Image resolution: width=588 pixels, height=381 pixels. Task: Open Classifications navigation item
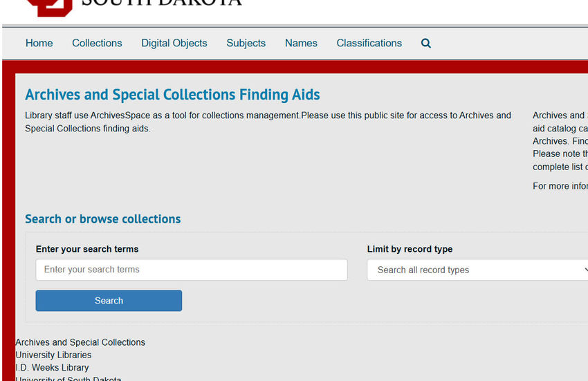(x=369, y=43)
